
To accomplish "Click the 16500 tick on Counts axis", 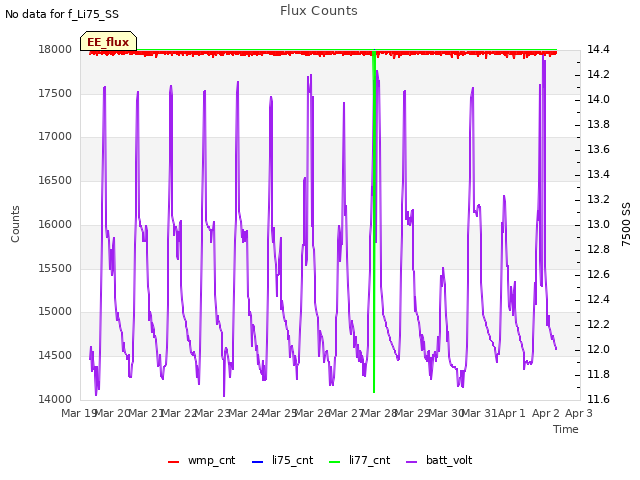I will tap(55, 180).
